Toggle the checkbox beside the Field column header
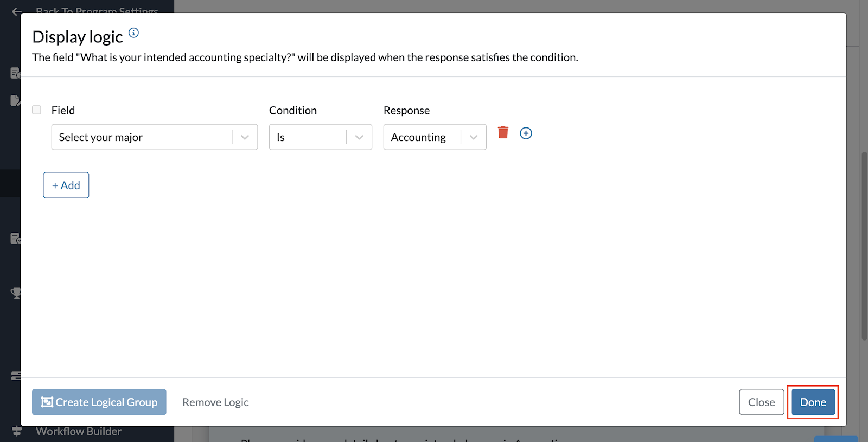This screenshot has width=868, height=442. pos(36,110)
